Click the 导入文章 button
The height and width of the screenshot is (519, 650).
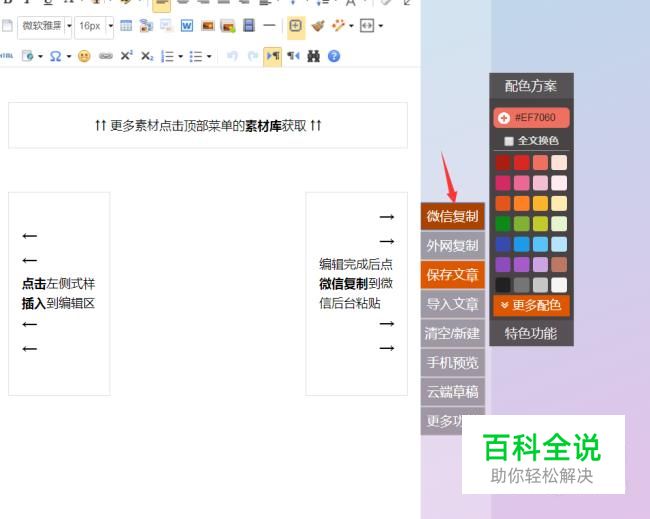point(453,304)
